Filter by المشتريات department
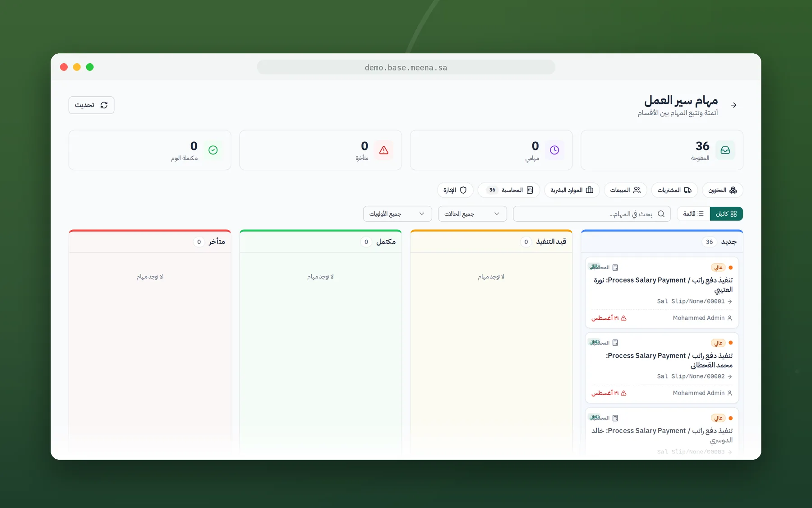812x508 pixels. pyautogui.click(x=674, y=190)
